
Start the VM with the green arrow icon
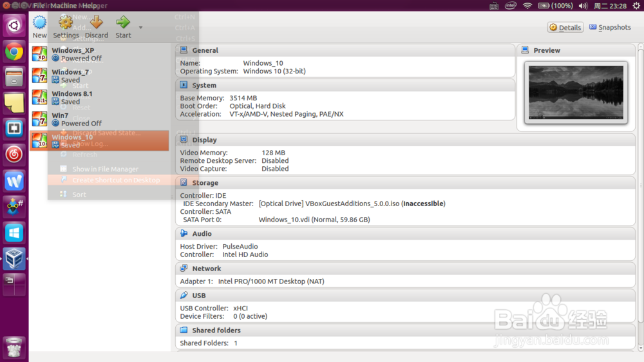tap(123, 23)
